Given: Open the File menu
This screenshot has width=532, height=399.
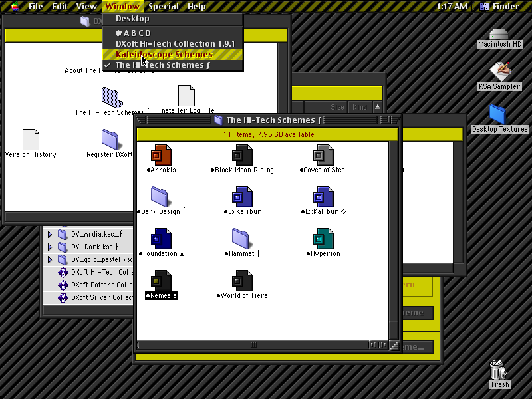Looking at the screenshot, I should (x=36, y=6).
